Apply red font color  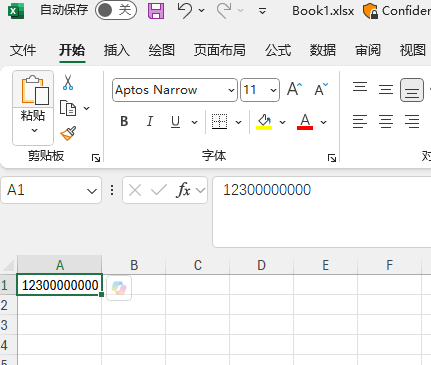pos(305,122)
